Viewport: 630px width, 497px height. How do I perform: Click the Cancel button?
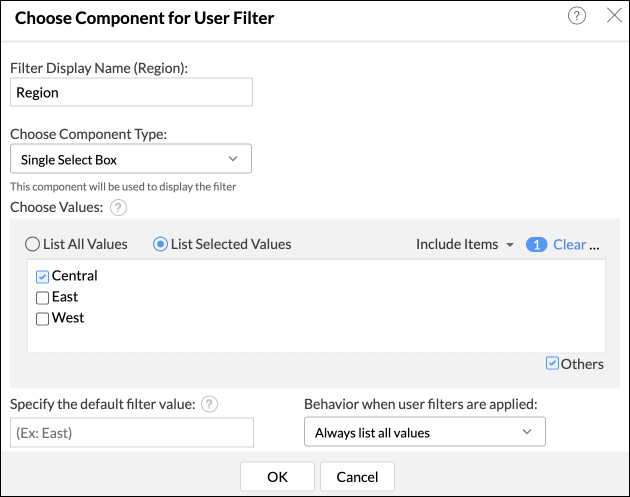pyautogui.click(x=357, y=476)
